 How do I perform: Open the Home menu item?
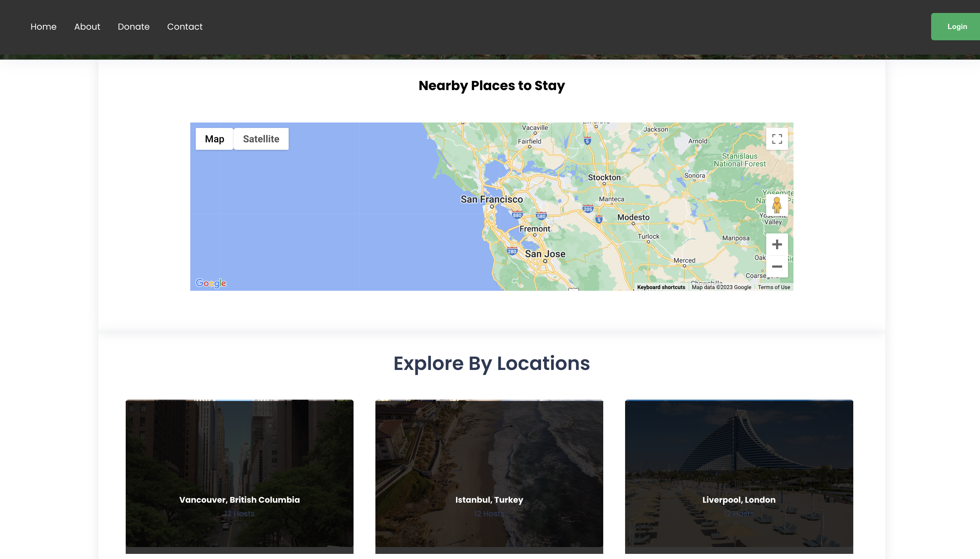click(x=43, y=27)
